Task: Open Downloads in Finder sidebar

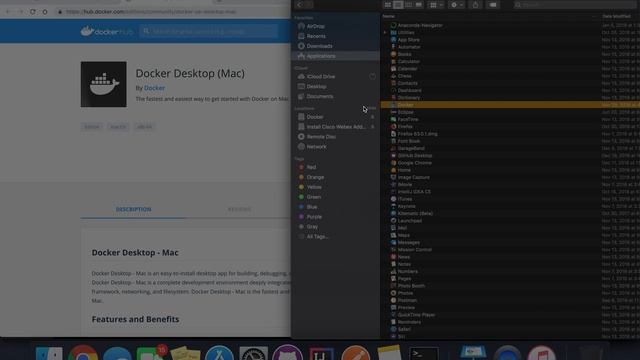Action: [319, 46]
